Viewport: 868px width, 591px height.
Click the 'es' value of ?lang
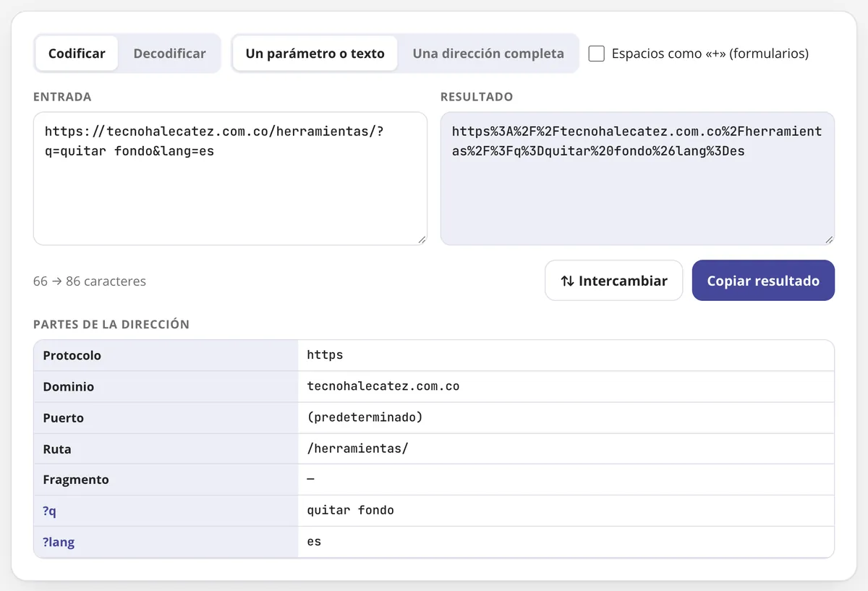[x=314, y=542]
